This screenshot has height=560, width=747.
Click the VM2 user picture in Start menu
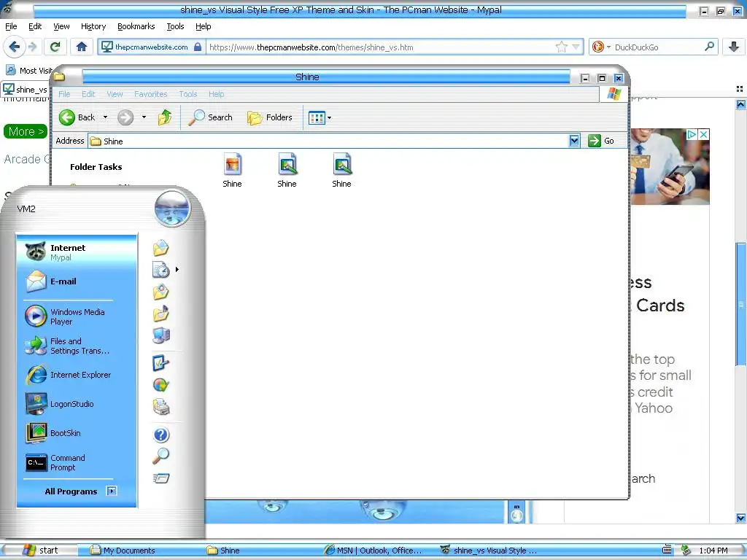172,209
